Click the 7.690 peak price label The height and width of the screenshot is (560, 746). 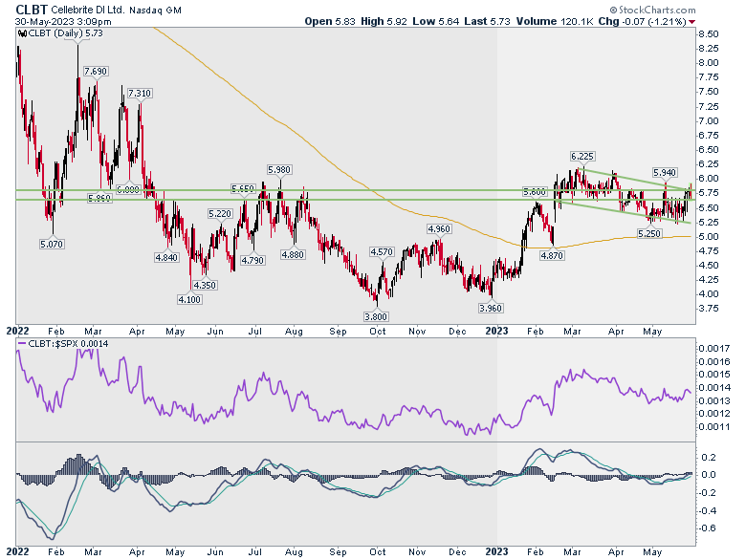96,72
